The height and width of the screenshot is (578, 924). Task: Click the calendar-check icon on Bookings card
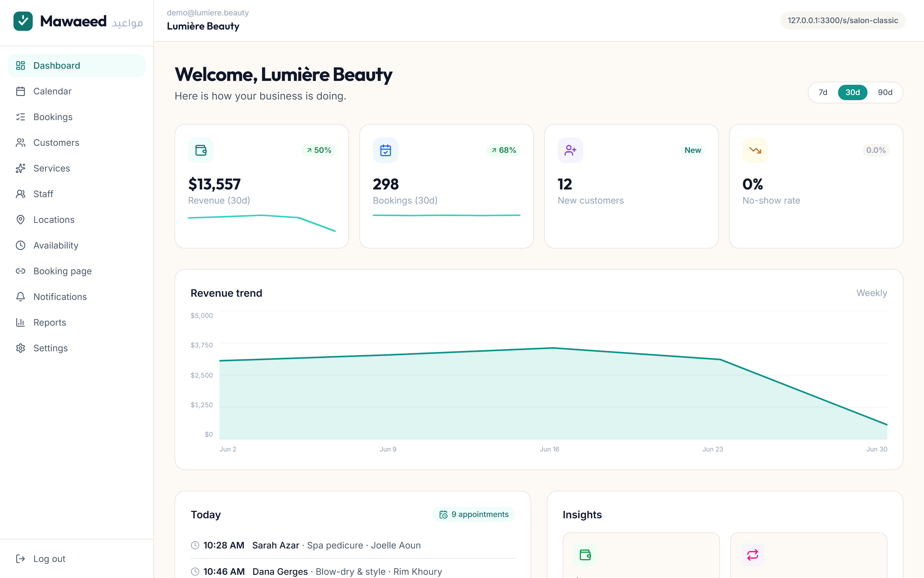(386, 150)
